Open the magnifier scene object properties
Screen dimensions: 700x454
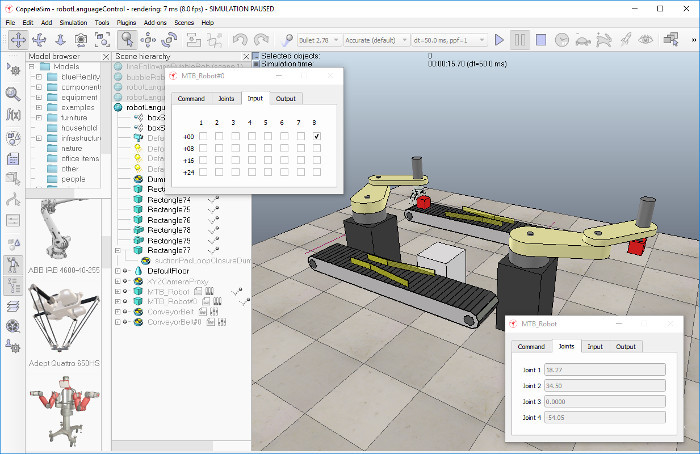pos(13,94)
